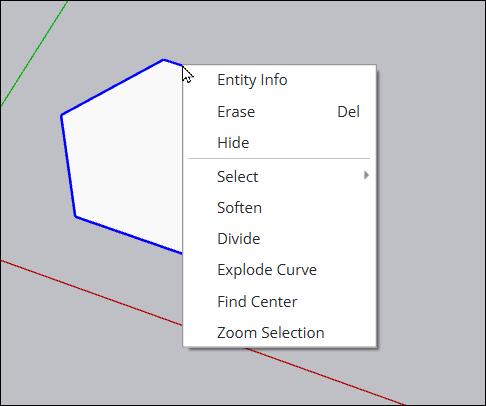The width and height of the screenshot is (486, 406).
Task: Select Hide from the context menu
Action: (x=280, y=143)
